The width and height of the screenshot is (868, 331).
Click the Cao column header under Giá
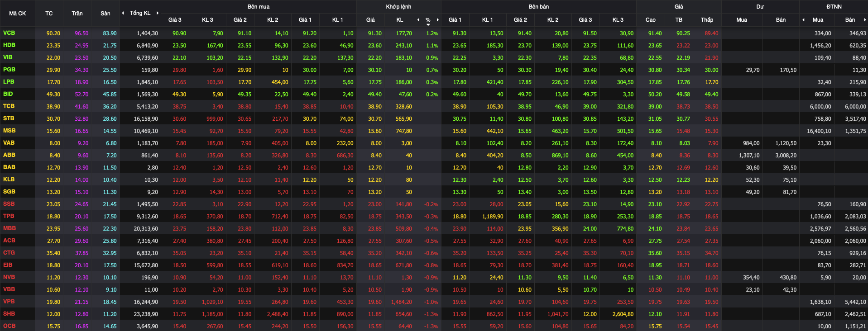coord(650,20)
